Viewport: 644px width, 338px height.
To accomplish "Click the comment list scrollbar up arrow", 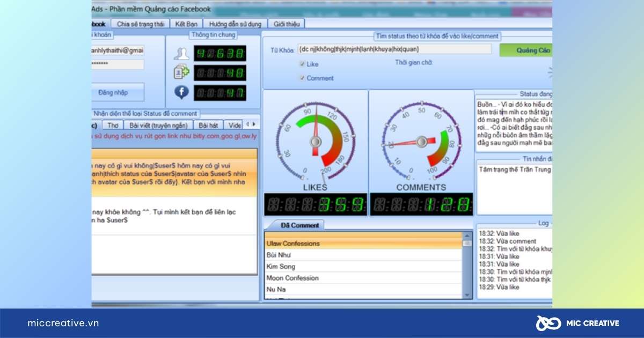I will click(x=467, y=236).
